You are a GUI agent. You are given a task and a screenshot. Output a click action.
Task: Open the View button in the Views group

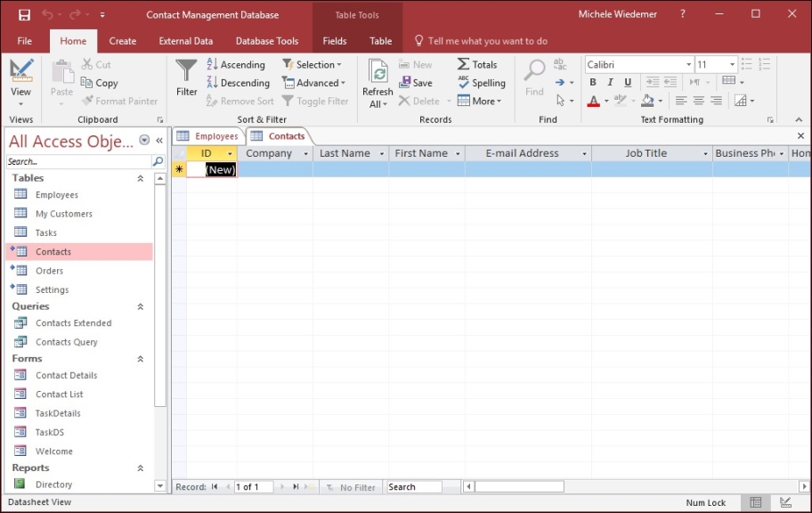pos(20,83)
